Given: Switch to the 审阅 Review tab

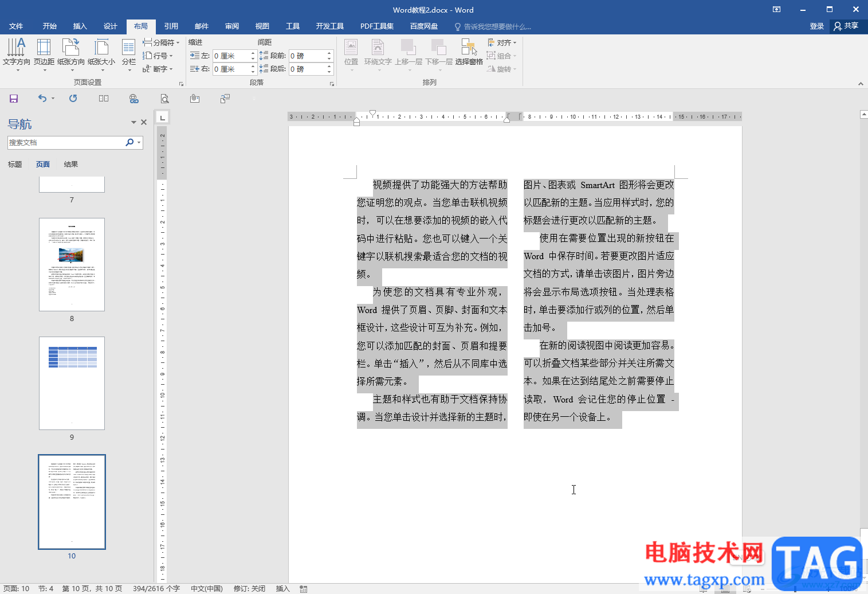Looking at the screenshot, I should click(x=232, y=26).
